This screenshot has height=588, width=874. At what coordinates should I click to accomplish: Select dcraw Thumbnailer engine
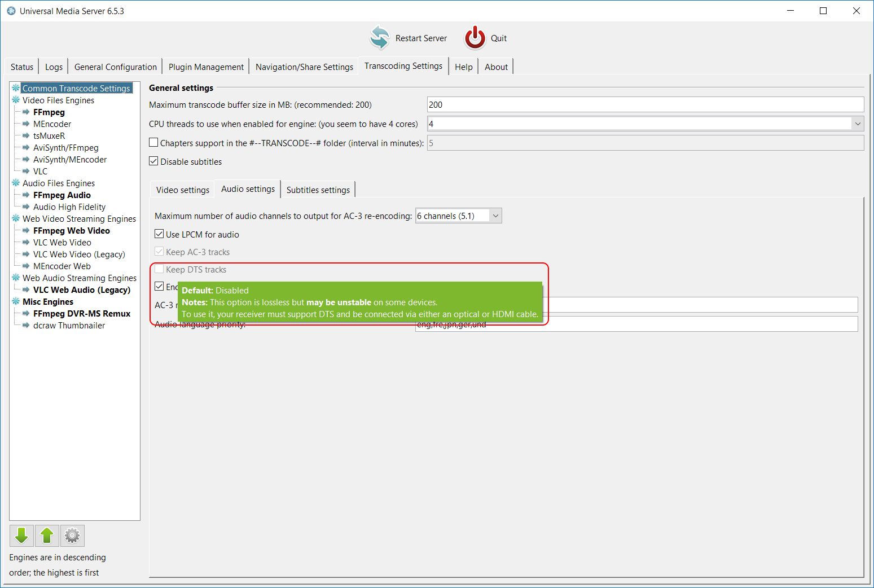69,325
